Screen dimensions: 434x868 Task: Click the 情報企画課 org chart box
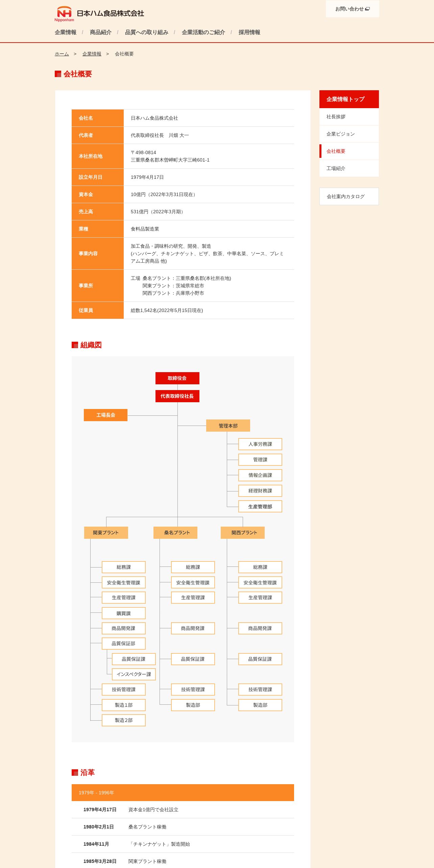point(260,475)
